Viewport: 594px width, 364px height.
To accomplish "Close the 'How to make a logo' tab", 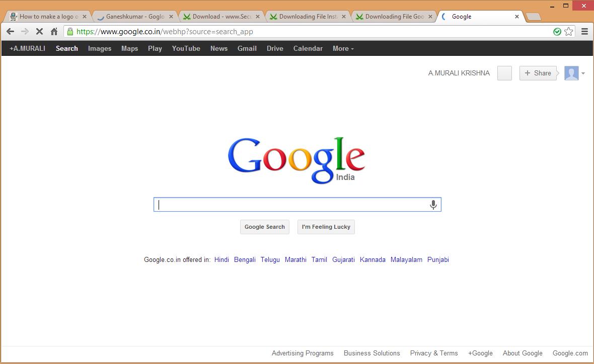I will click(85, 17).
